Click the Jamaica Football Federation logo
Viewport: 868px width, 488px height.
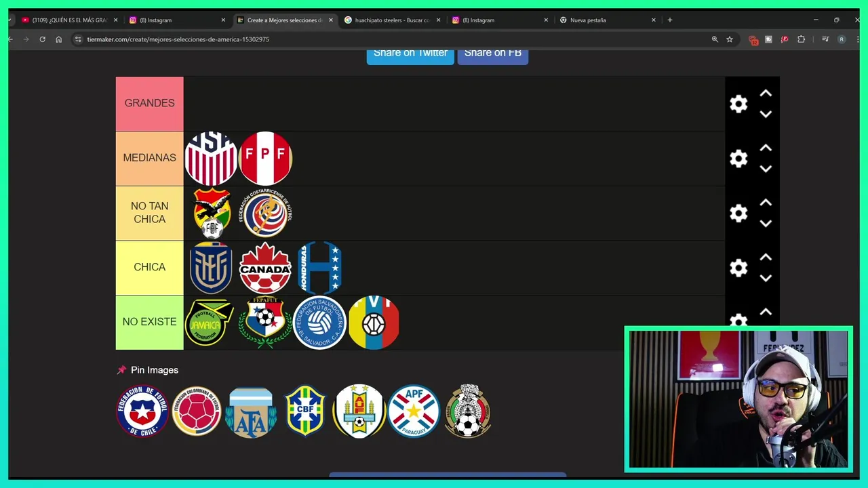click(x=209, y=322)
